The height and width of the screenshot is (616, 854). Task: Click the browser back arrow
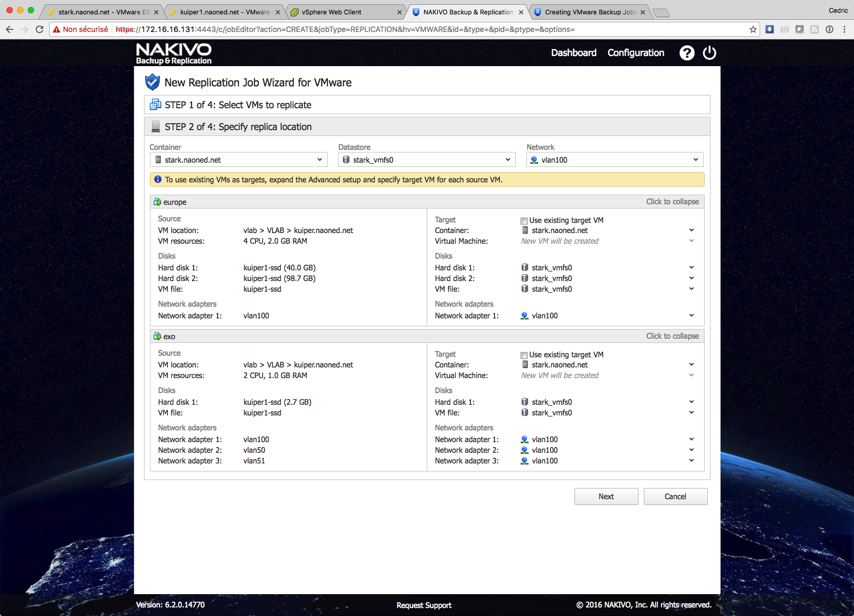tap(10, 29)
